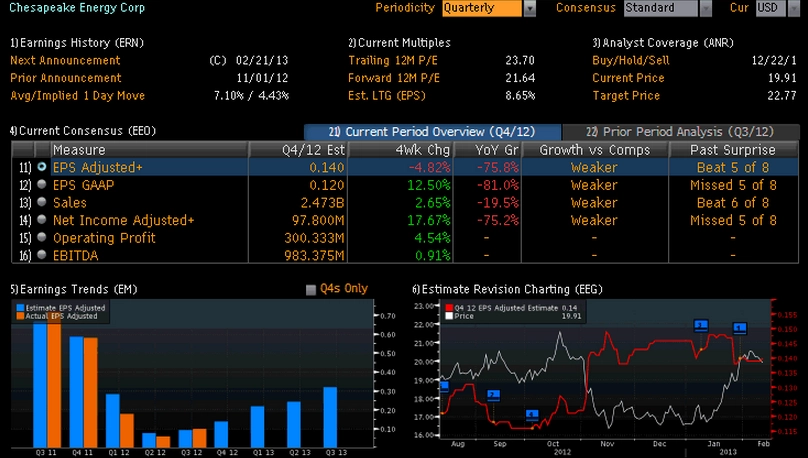Screen dimensions: 808x458
Task: Click the -4.82% 4Wk change cell
Action: point(400,167)
